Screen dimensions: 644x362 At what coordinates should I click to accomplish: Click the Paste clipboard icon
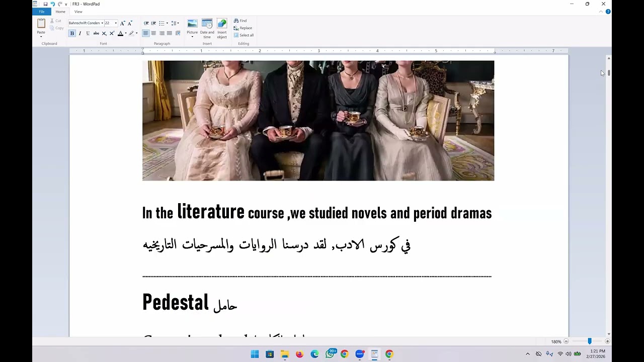point(41,23)
